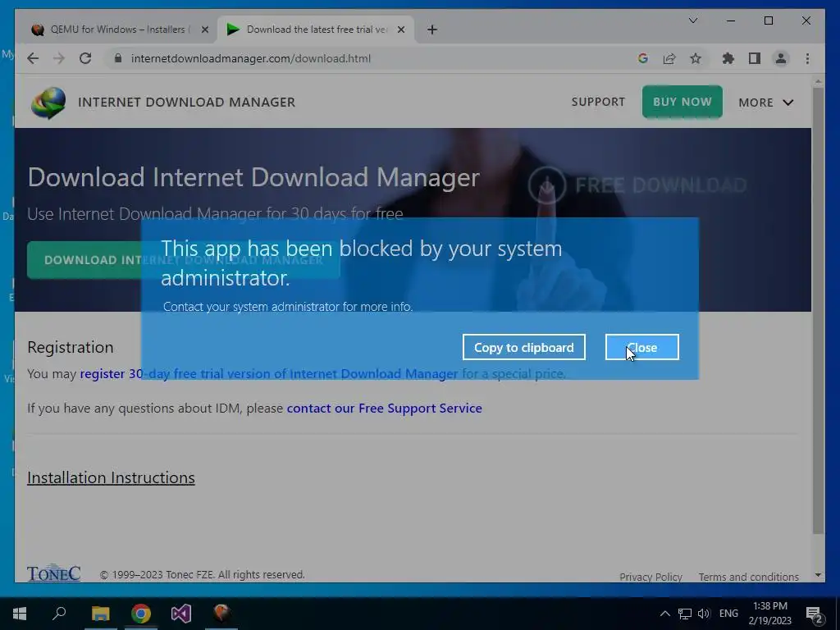Open Chrome profile avatar
This screenshot has width=840, height=630.
[x=781, y=58]
